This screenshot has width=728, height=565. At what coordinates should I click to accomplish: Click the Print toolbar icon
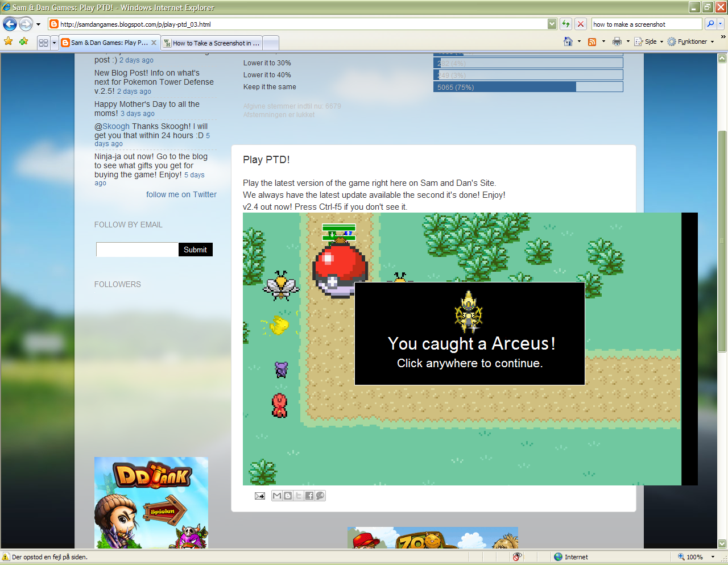coord(617,41)
